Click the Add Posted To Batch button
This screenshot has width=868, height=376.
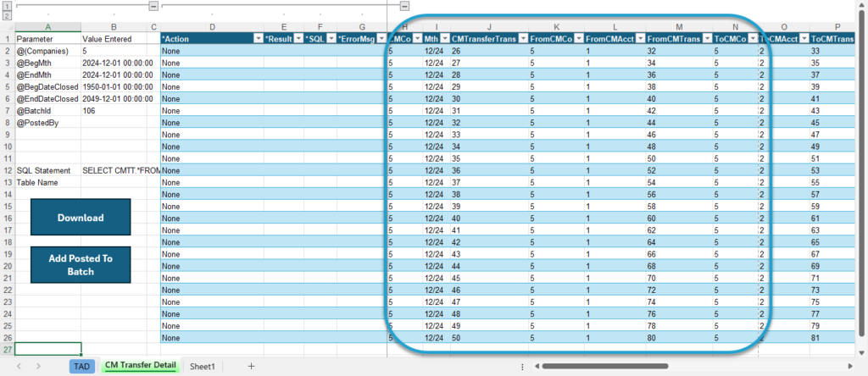point(81,265)
